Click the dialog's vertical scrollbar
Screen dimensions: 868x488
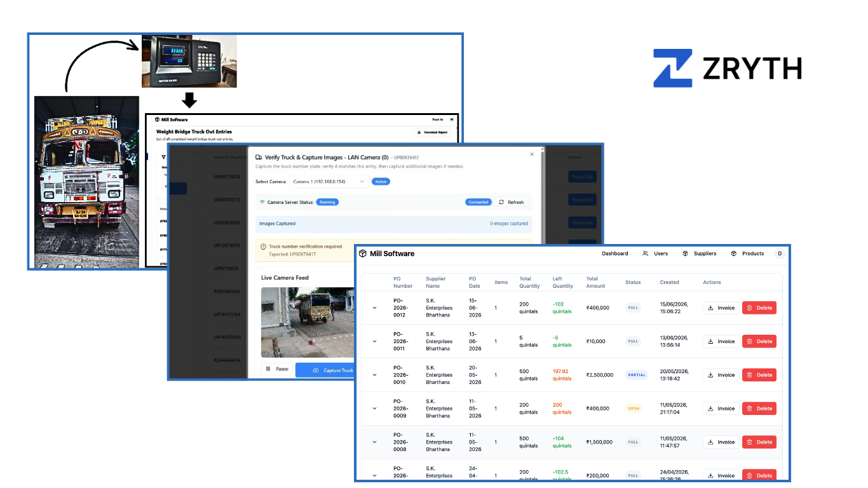(542, 197)
